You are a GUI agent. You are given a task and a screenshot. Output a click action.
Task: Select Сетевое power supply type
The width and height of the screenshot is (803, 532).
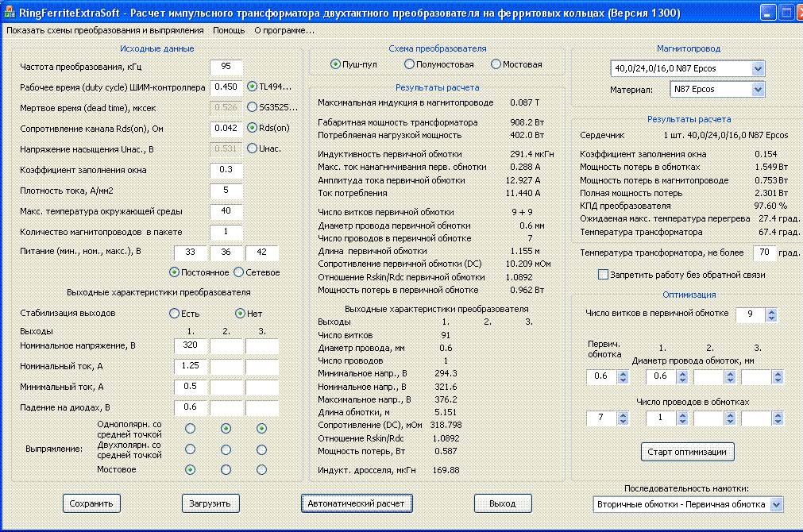(x=238, y=272)
